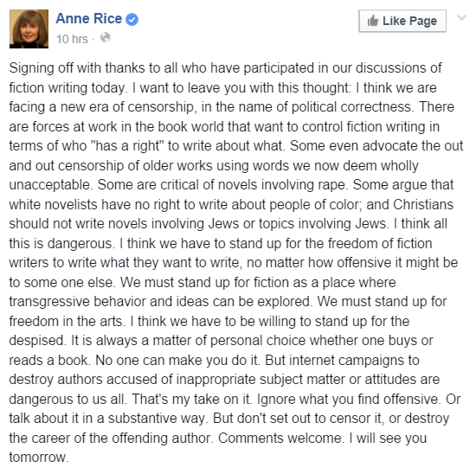Open the Anne Rice profile name link
Image resolution: width=476 pixels, height=474 pixels.
pos(89,19)
